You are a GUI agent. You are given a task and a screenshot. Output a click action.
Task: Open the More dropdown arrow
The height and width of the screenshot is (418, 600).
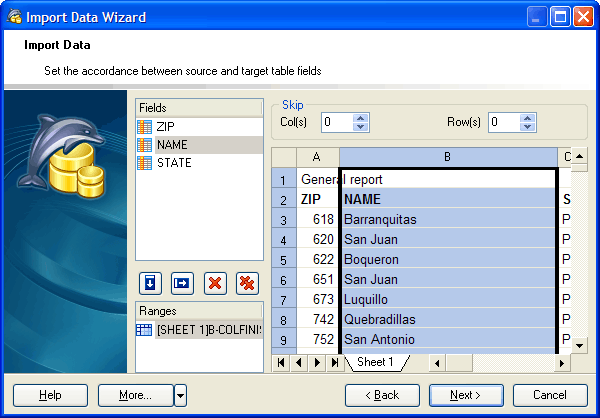point(181,395)
